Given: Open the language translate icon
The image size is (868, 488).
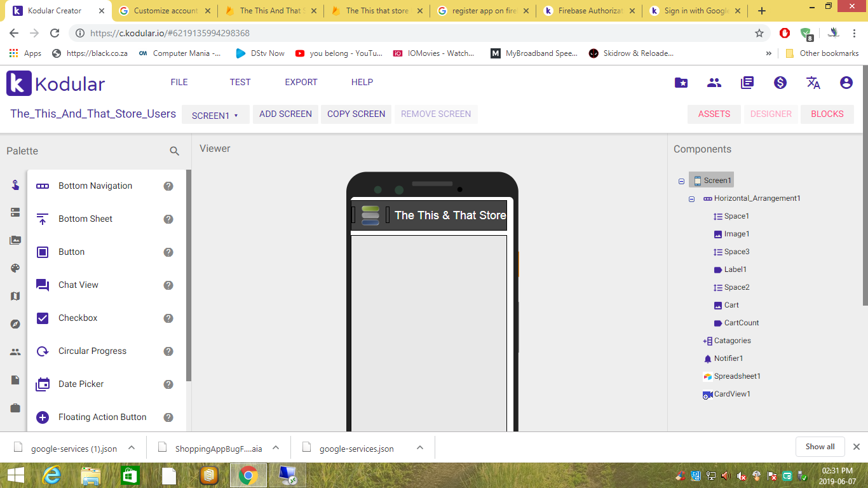Looking at the screenshot, I should coord(813,83).
